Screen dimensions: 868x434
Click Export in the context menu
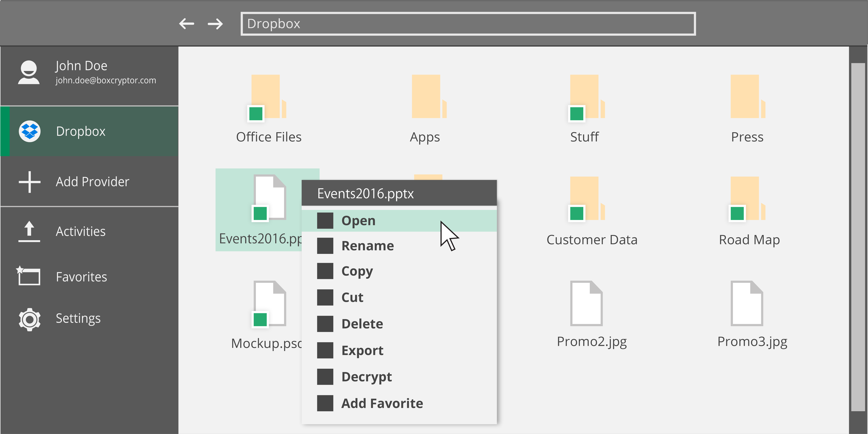tap(362, 350)
